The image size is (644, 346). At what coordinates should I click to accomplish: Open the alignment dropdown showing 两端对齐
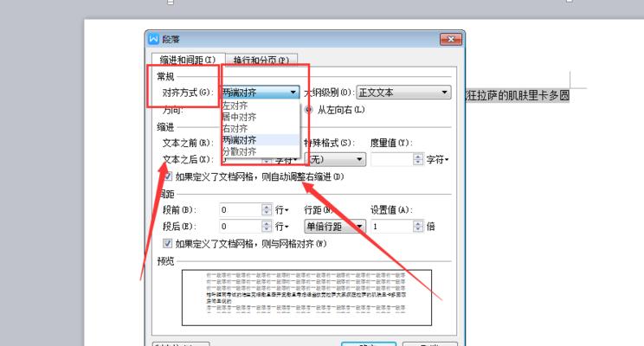pos(260,93)
